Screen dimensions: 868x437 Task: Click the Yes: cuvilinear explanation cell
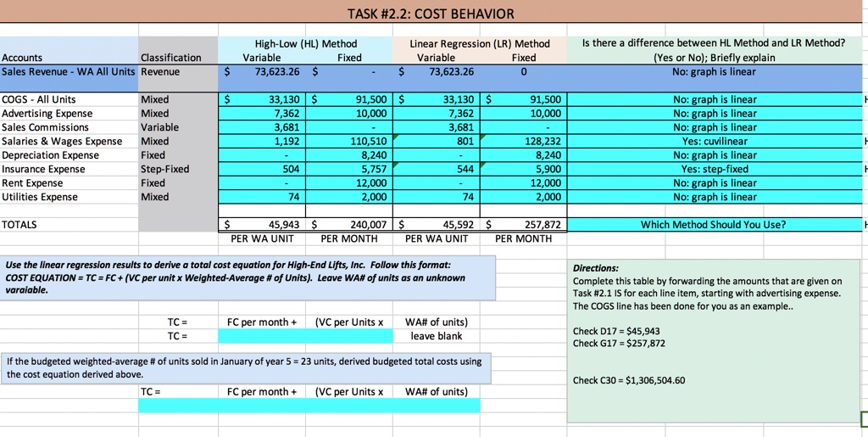pos(714,141)
